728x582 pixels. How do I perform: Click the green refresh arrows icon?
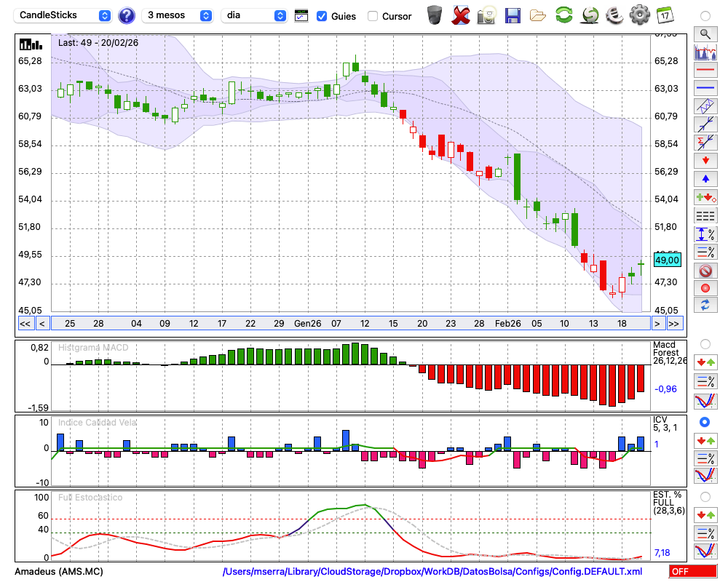[563, 15]
